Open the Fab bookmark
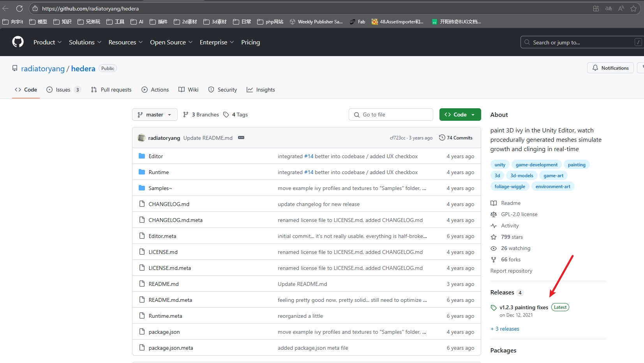Image resolution: width=644 pixels, height=363 pixels. click(358, 22)
